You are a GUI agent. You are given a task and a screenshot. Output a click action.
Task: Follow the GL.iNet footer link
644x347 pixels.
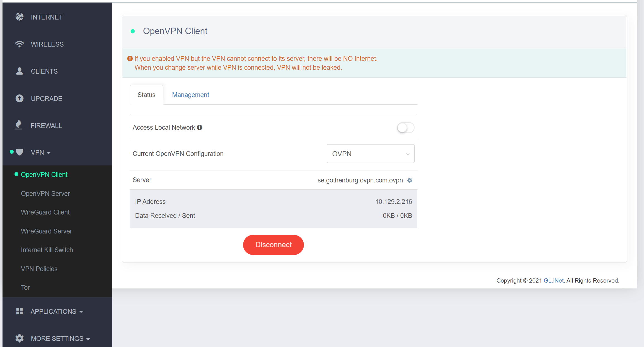(554, 281)
